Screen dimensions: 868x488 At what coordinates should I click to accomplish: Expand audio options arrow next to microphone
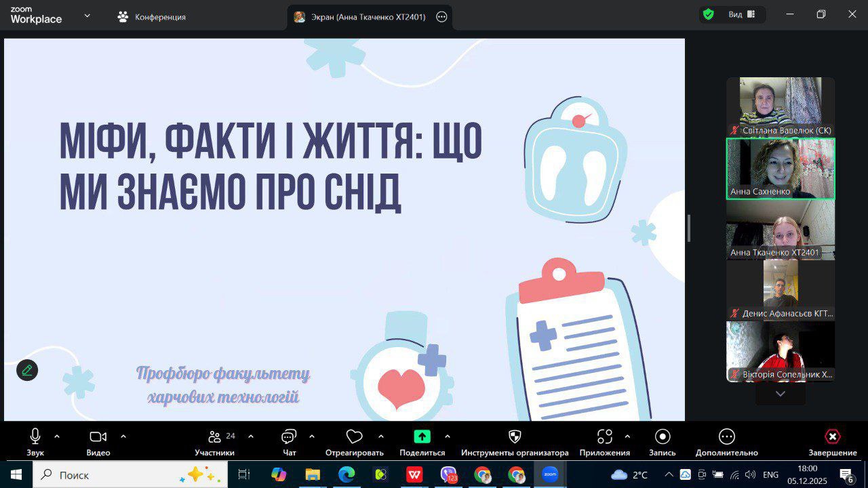(x=57, y=436)
